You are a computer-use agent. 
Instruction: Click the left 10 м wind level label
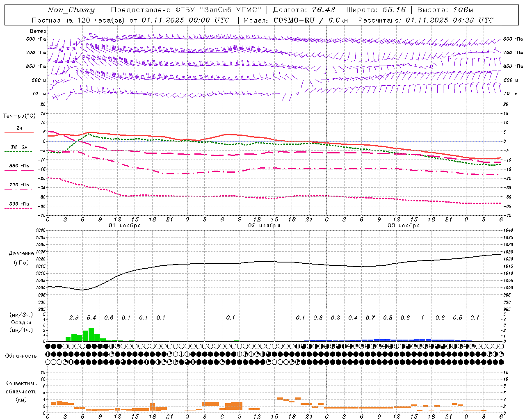(39, 94)
